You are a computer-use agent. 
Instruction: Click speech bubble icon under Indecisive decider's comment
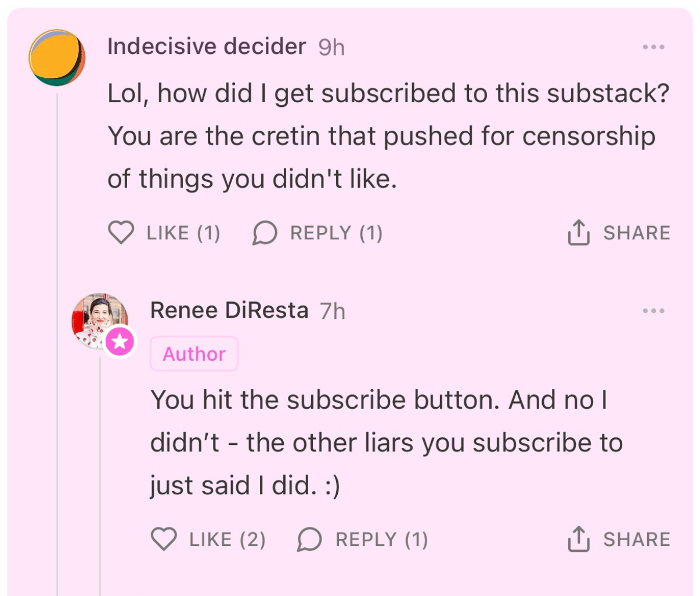[x=265, y=233]
